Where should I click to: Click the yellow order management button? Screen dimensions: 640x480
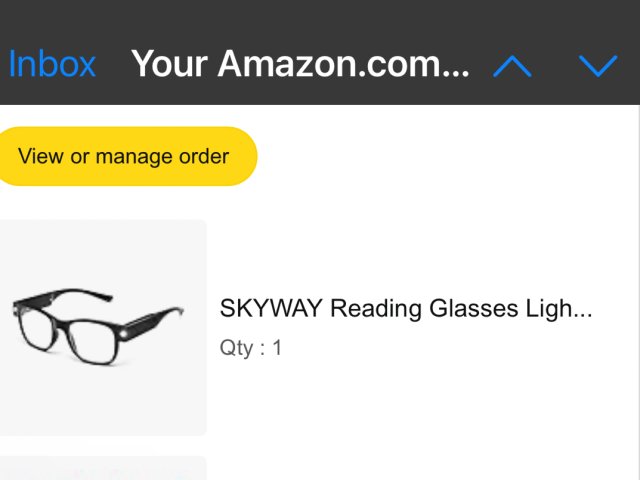[x=124, y=156]
